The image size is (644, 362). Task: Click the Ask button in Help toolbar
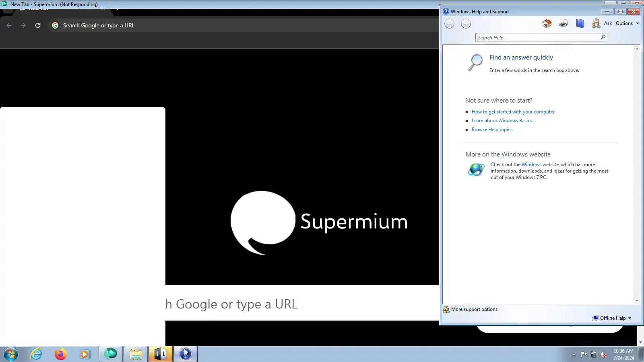[x=602, y=23]
